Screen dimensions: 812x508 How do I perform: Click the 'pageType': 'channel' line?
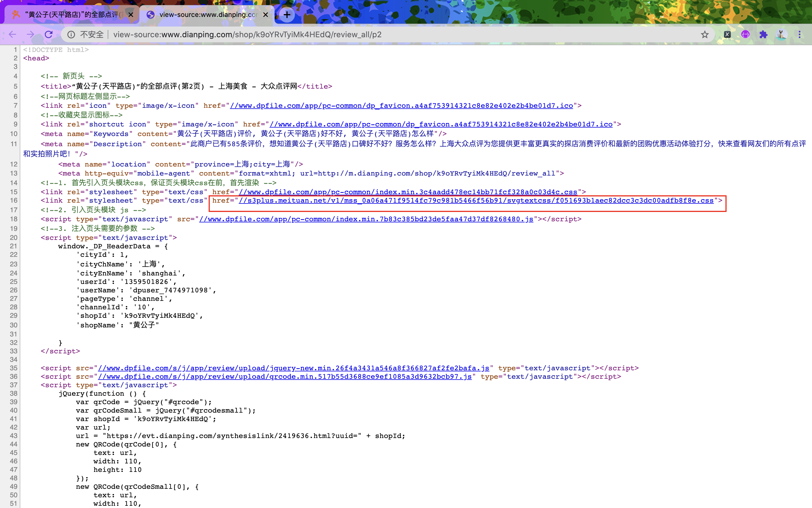(x=124, y=299)
